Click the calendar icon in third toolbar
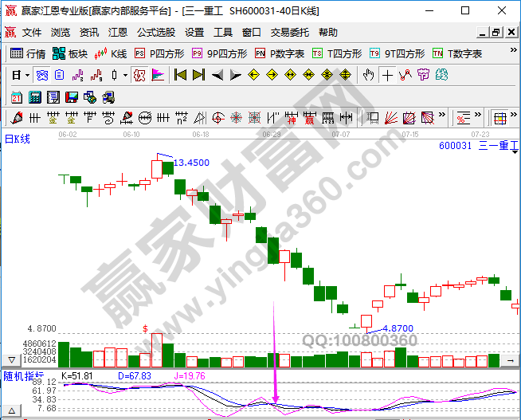521x420 pixels. tap(17, 97)
